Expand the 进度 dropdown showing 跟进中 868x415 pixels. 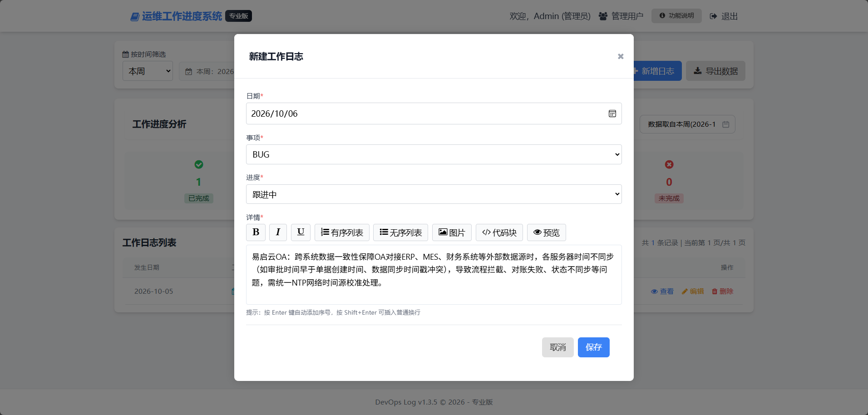[434, 194]
